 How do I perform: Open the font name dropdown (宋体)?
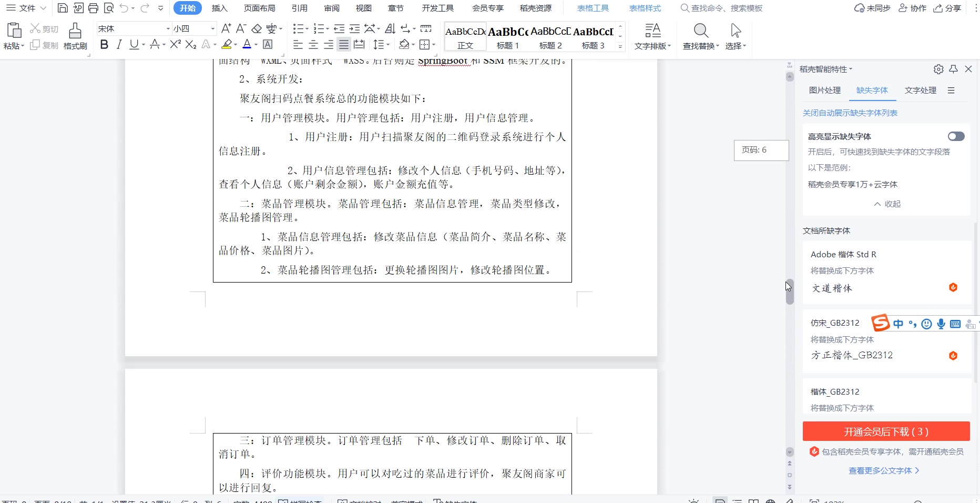(x=168, y=28)
